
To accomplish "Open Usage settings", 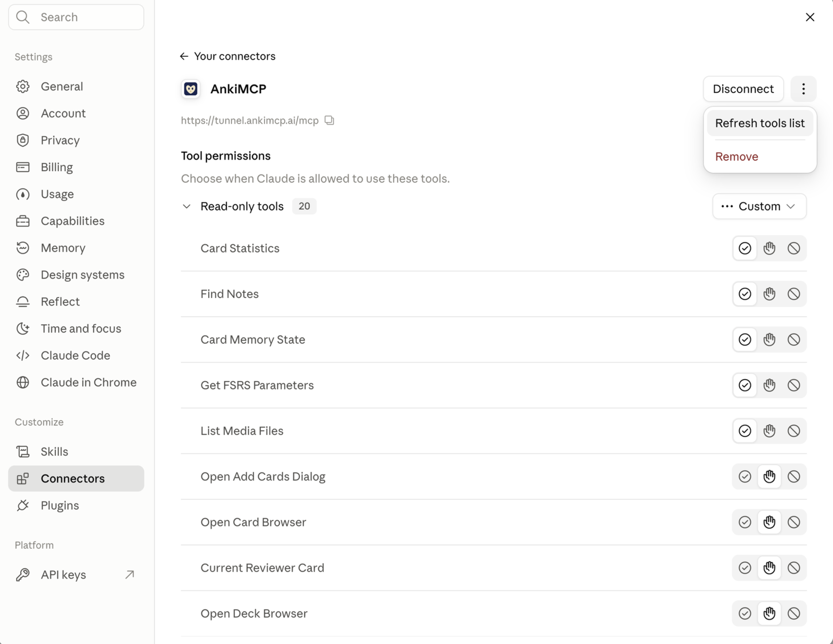I will tap(76, 194).
